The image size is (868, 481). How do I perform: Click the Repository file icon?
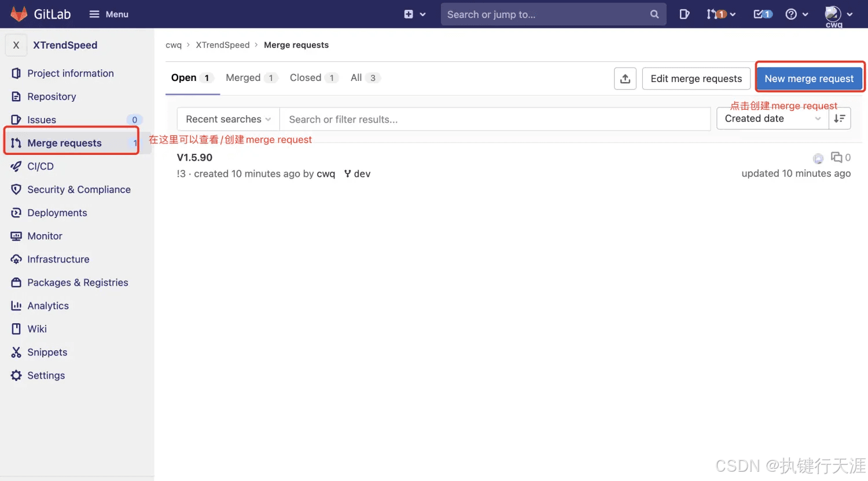pyautogui.click(x=16, y=97)
